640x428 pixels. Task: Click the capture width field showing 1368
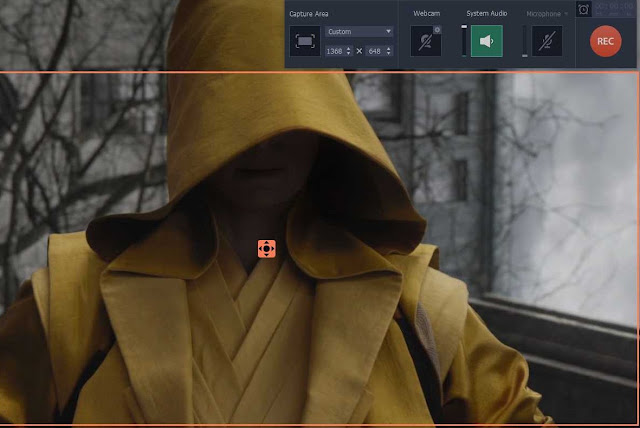pyautogui.click(x=334, y=51)
